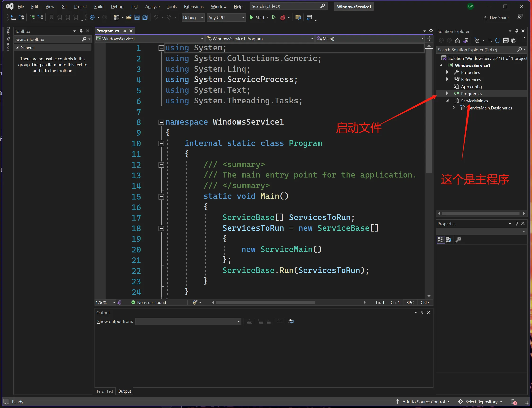Open the Build menu
The height and width of the screenshot is (408, 532).
[x=99, y=7]
